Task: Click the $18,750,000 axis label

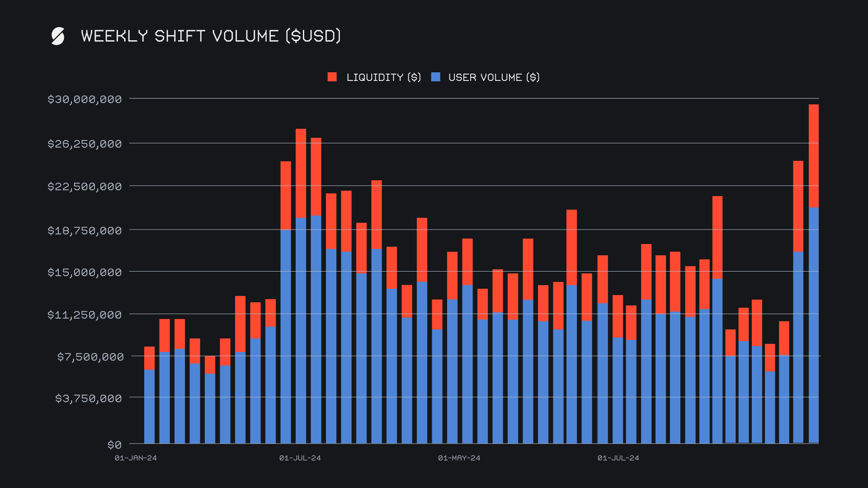Action: [x=85, y=230]
